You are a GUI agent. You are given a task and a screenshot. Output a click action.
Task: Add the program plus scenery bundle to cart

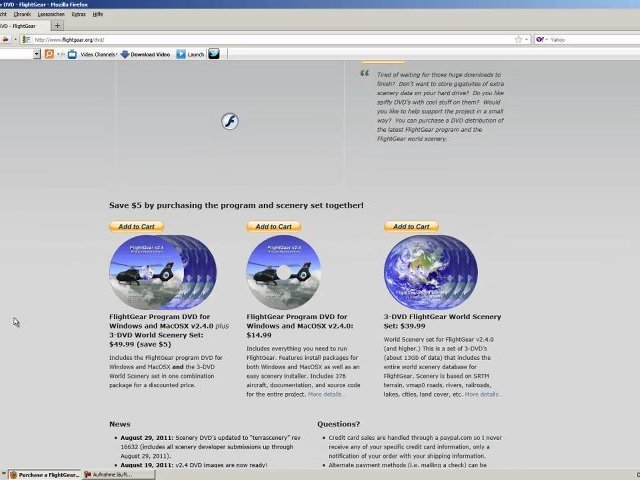pos(136,226)
